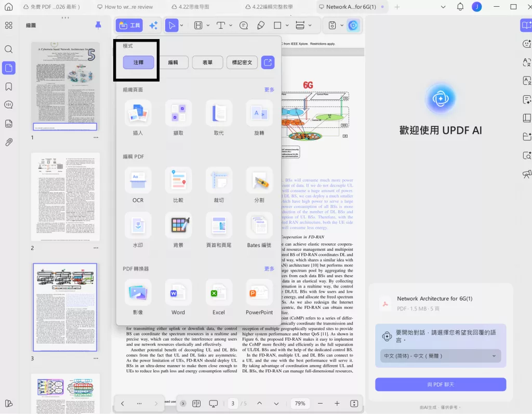Switch to 注釋 comment mode
This screenshot has height=414, width=532.
click(138, 62)
